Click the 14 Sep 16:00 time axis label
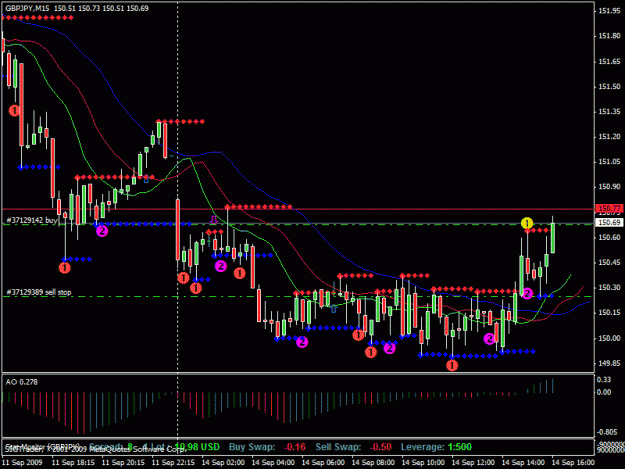This screenshot has height=469, width=625. coord(573,463)
